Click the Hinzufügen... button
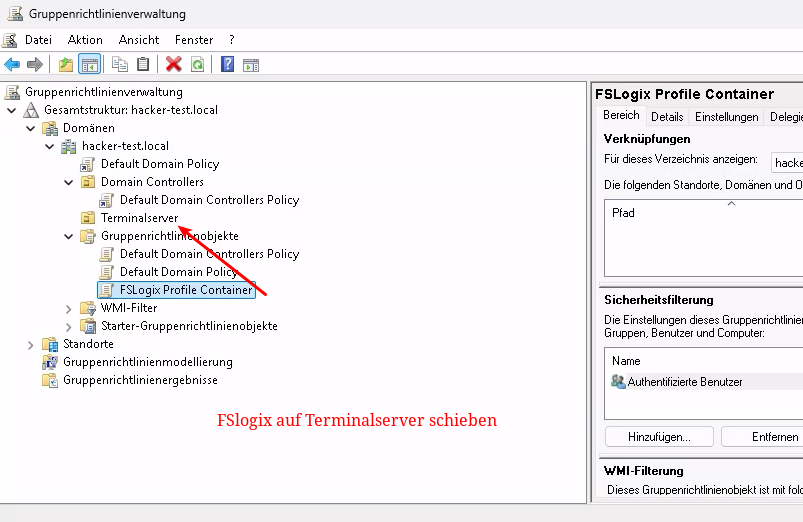The height and width of the screenshot is (522, 803). [x=659, y=437]
